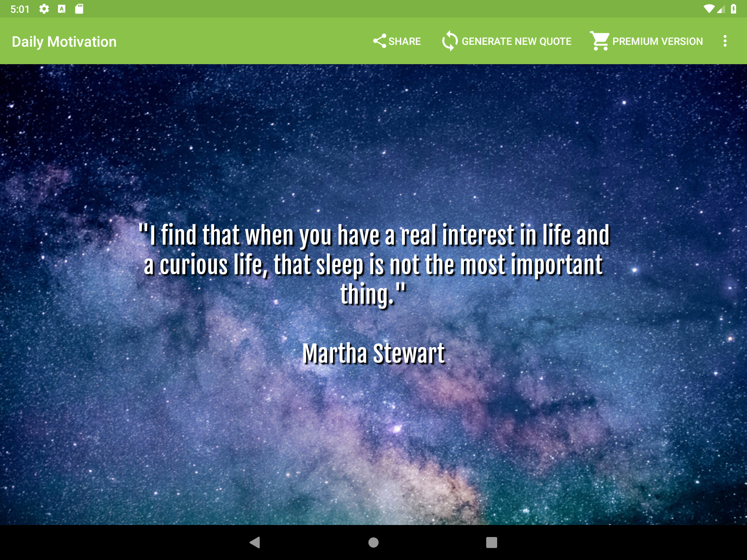The width and height of the screenshot is (747, 560).
Task: Tap PREMIUM VERSION label
Action: pos(657,42)
